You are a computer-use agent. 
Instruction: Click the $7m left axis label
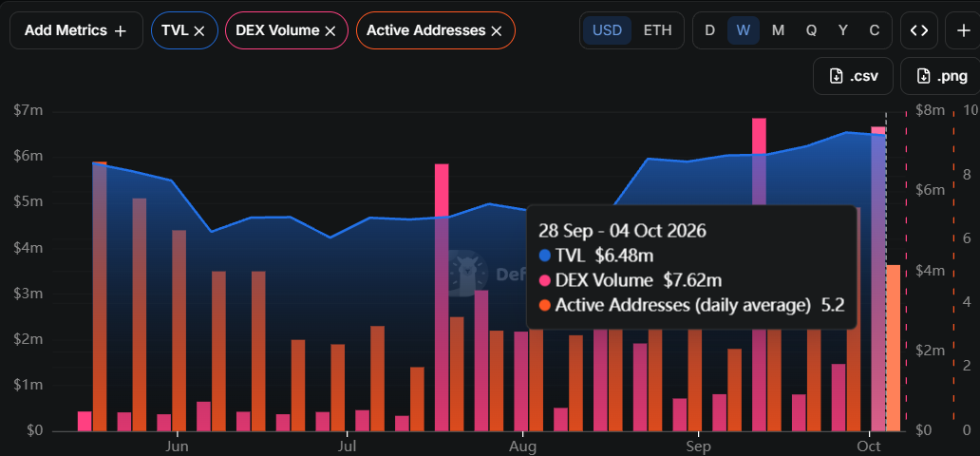pyautogui.click(x=28, y=111)
